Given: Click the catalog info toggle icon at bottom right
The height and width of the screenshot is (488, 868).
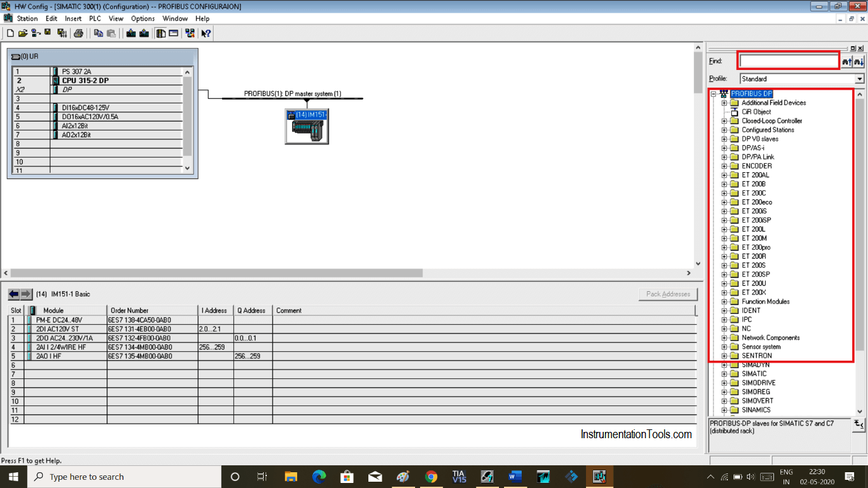Looking at the screenshot, I should pyautogui.click(x=859, y=424).
